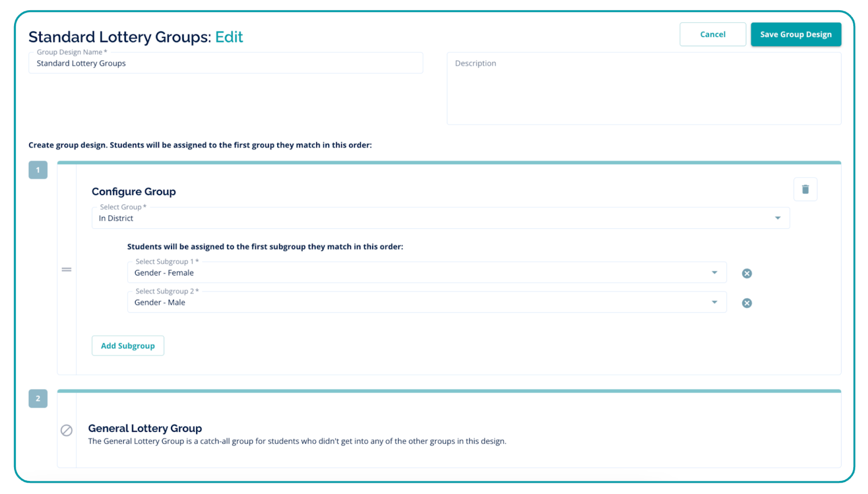
Task: Select the General Lottery Group heading
Action: (145, 428)
